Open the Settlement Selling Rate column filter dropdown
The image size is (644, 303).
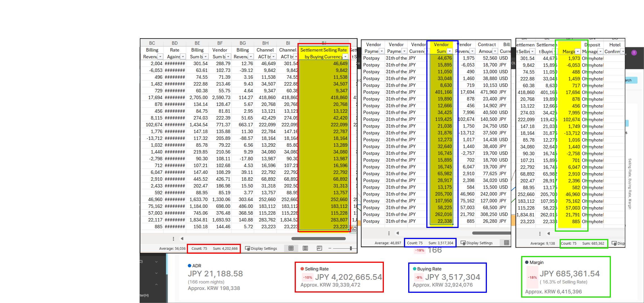point(345,57)
